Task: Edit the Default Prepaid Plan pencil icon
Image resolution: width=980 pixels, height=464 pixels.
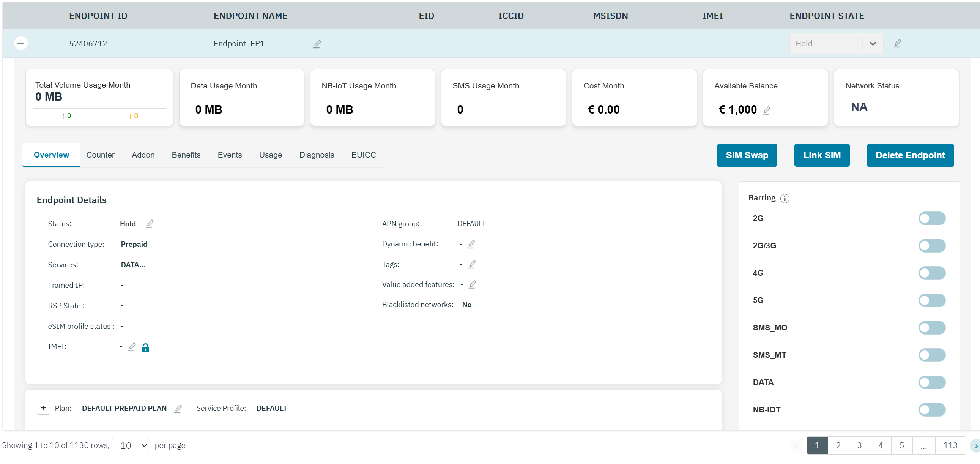Action: click(x=178, y=409)
